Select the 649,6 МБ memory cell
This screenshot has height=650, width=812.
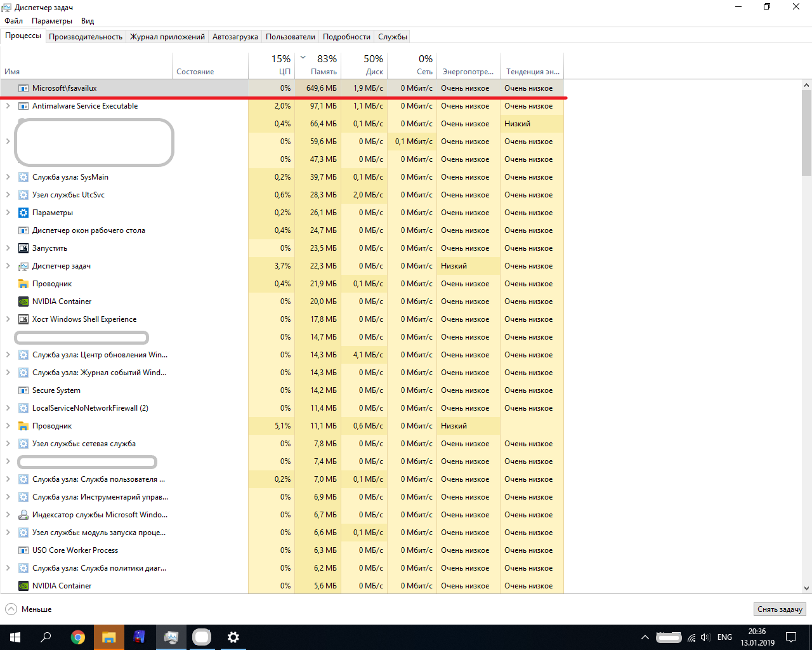point(318,88)
